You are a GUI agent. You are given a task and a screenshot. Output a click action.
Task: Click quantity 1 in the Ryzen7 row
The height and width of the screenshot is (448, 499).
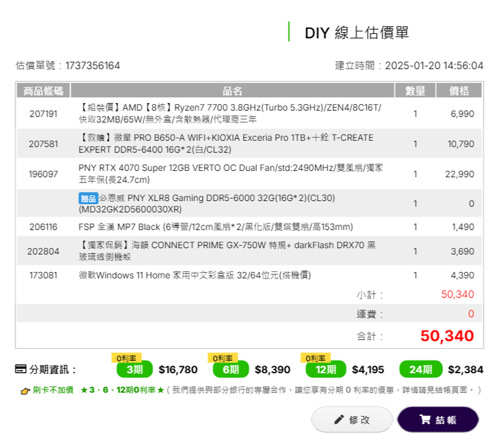[415, 114]
